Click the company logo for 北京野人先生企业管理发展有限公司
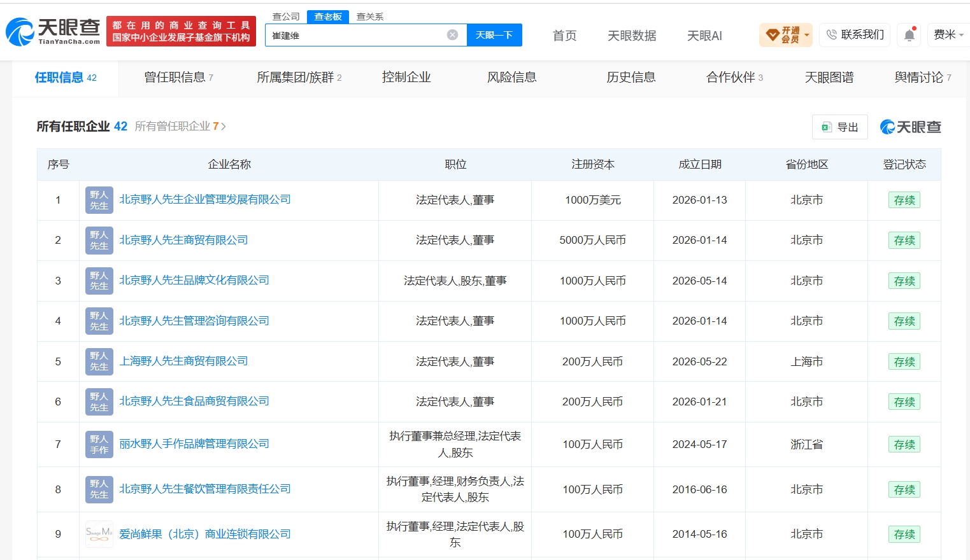The width and height of the screenshot is (970, 560). [x=99, y=200]
